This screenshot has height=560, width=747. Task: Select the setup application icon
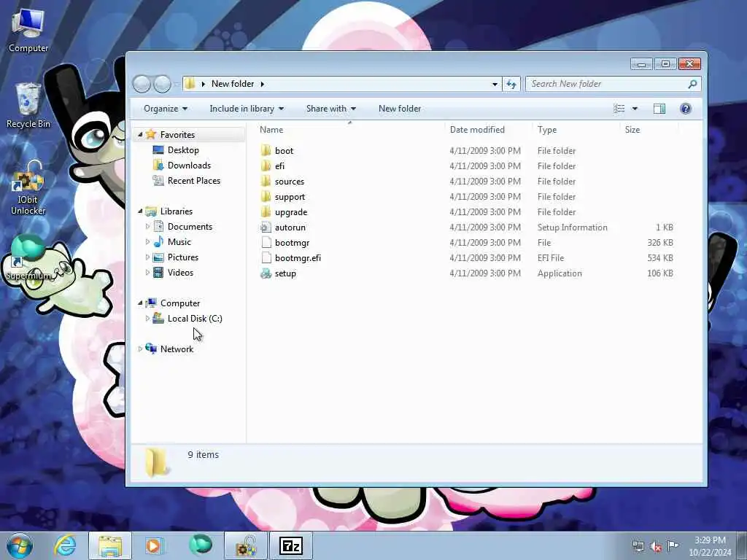266,273
